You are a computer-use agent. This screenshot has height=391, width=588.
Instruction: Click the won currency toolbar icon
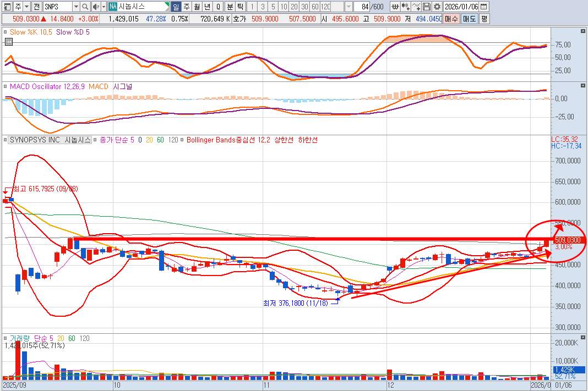click(x=395, y=7)
